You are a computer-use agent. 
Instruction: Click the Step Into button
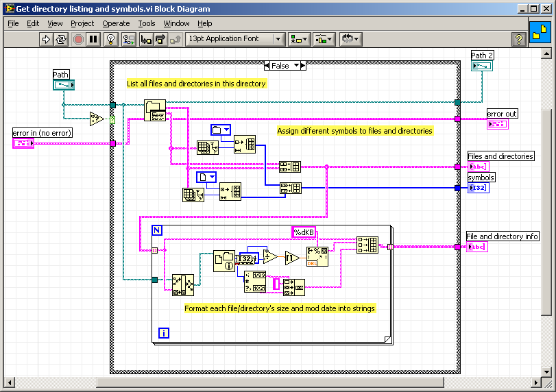click(x=146, y=39)
